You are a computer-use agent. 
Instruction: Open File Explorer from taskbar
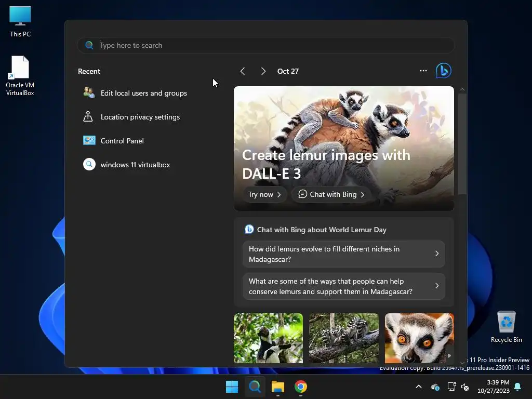click(x=278, y=387)
